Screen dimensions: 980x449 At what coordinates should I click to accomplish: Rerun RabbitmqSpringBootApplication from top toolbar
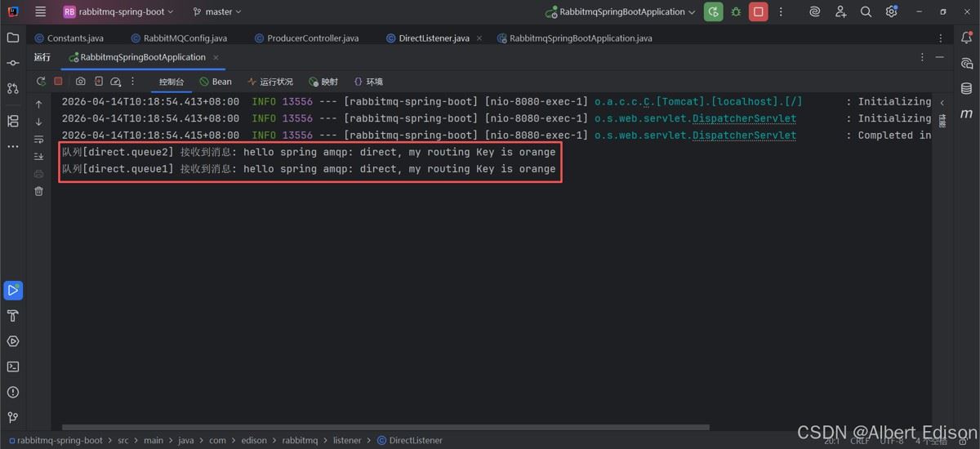click(714, 12)
